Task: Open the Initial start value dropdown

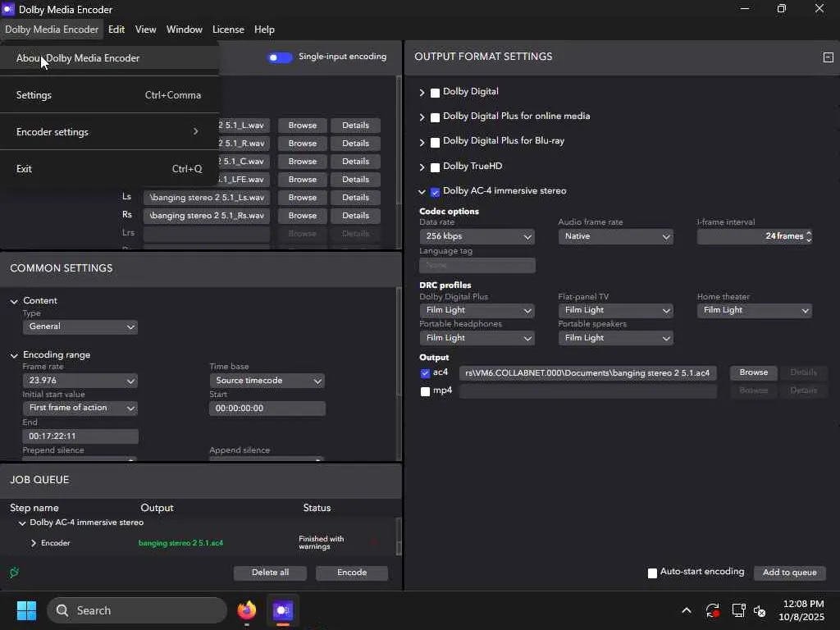Action: pyautogui.click(x=80, y=409)
